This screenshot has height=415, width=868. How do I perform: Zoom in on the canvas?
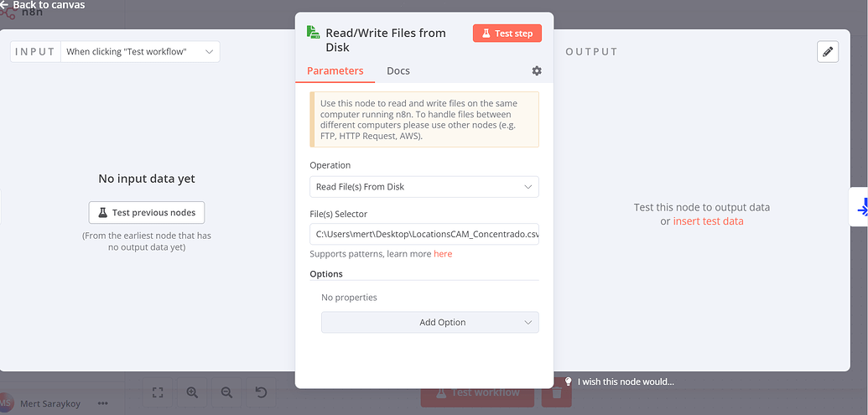[x=193, y=392]
